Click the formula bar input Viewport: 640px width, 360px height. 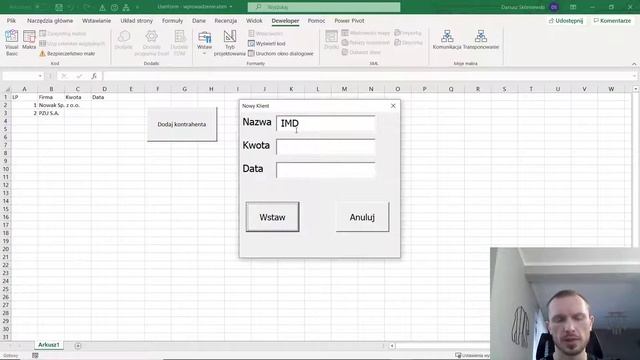point(367,76)
